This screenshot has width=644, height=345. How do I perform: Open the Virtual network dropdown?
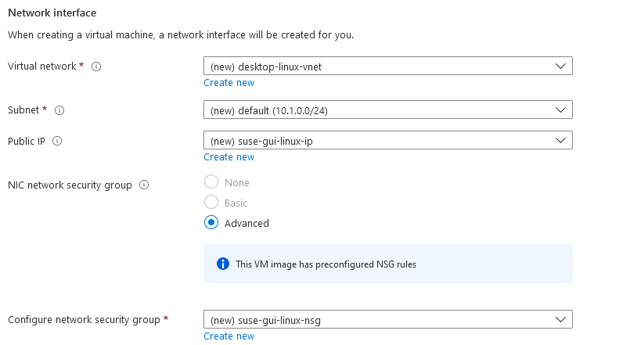click(x=387, y=66)
